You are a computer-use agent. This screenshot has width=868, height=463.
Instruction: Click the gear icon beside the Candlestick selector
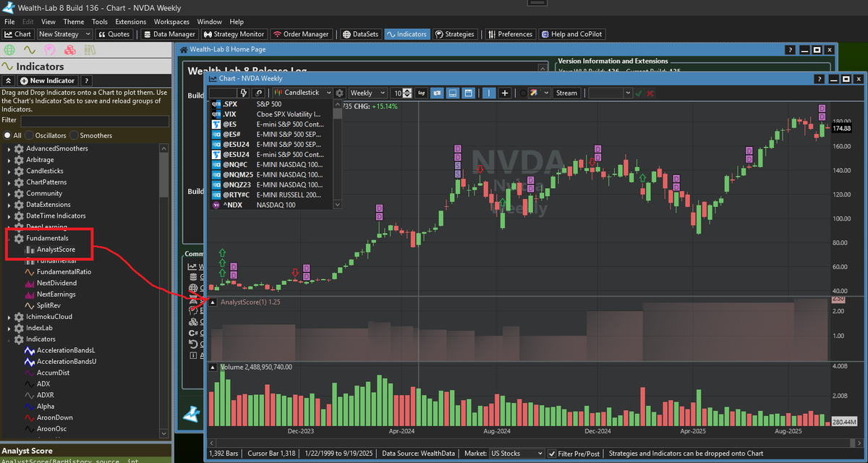(339, 93)
